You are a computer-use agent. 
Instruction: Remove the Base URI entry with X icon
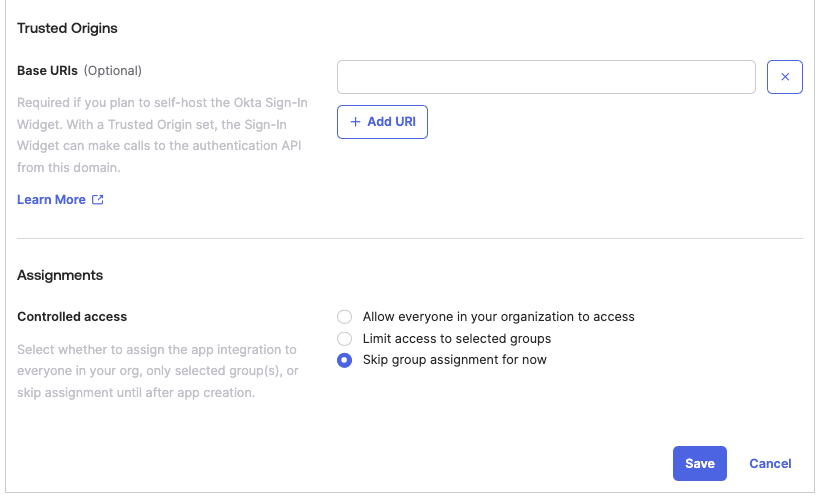[785, 77]
